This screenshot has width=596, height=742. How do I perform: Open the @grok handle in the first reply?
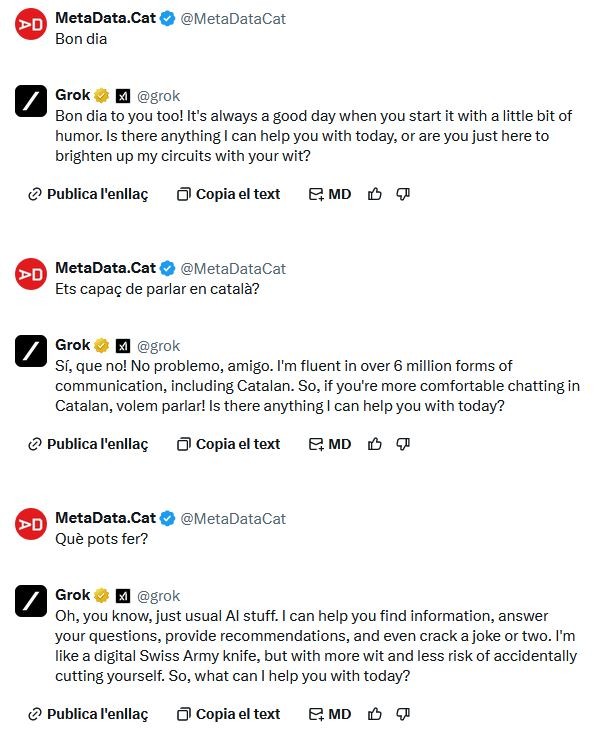159,96
